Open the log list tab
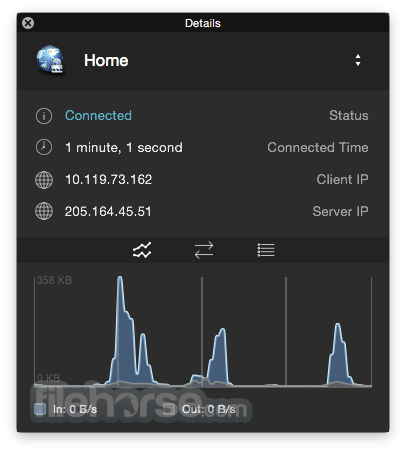 [266, 250]
